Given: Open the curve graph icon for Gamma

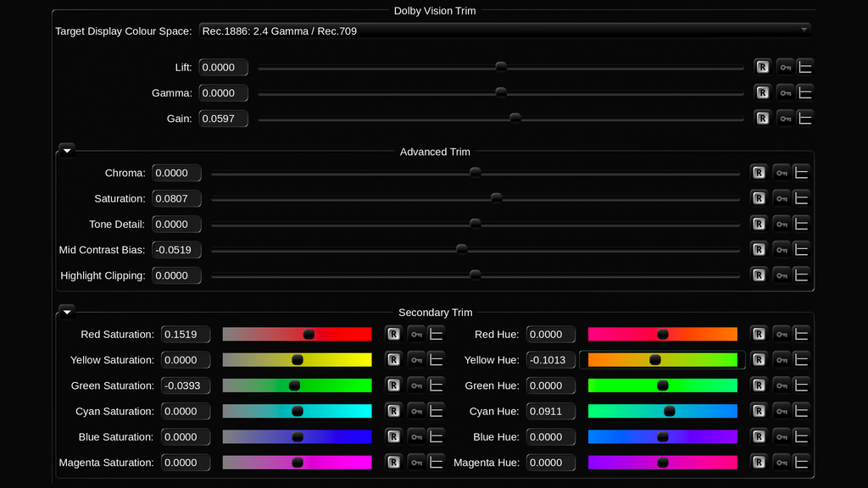Looking at the screenshot, I should [x=805, y=93].
